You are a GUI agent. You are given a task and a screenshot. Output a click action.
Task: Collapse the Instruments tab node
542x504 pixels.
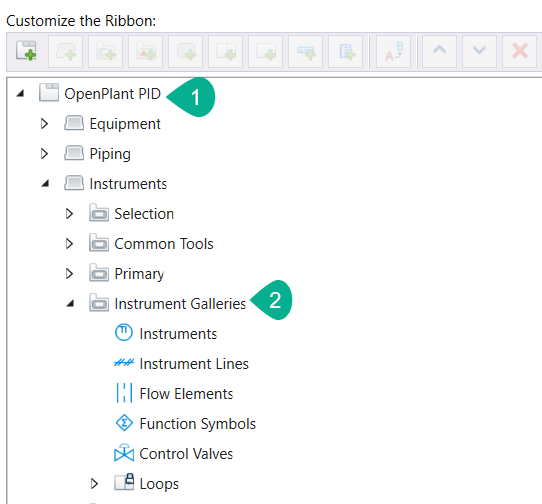pos(45,184)
